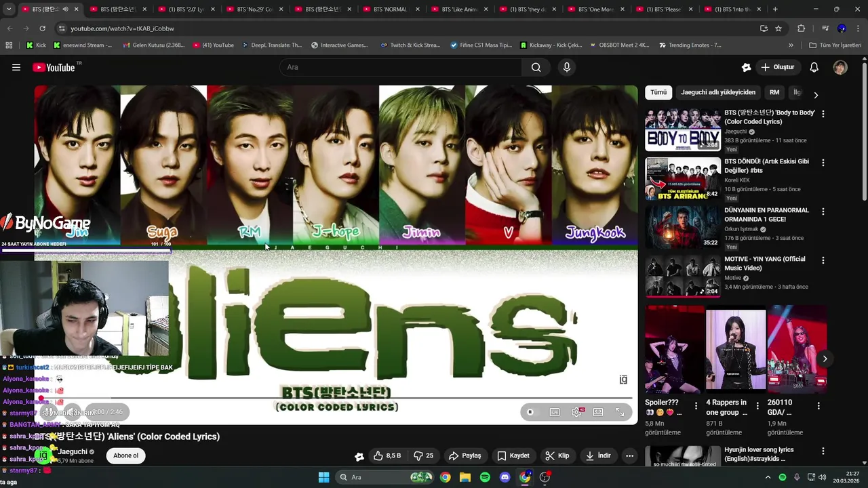Open Spotify from the taskbar
This screenshot has height=488, width=868.
(485, 477)
